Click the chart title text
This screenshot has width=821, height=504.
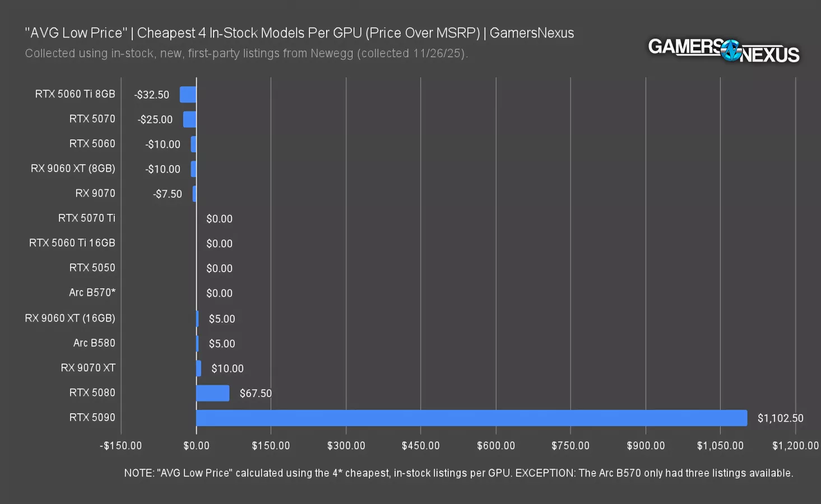coord(299,33)
